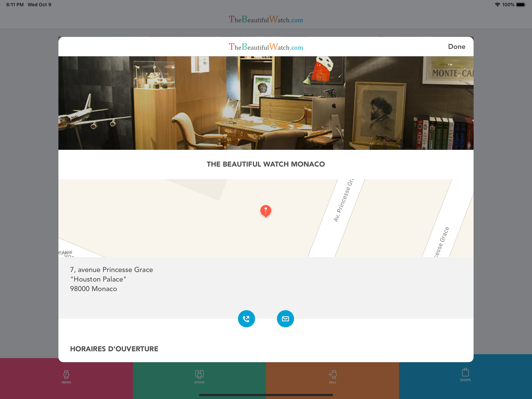
Task: Open the map Legal link
Action: coord(67,252)
